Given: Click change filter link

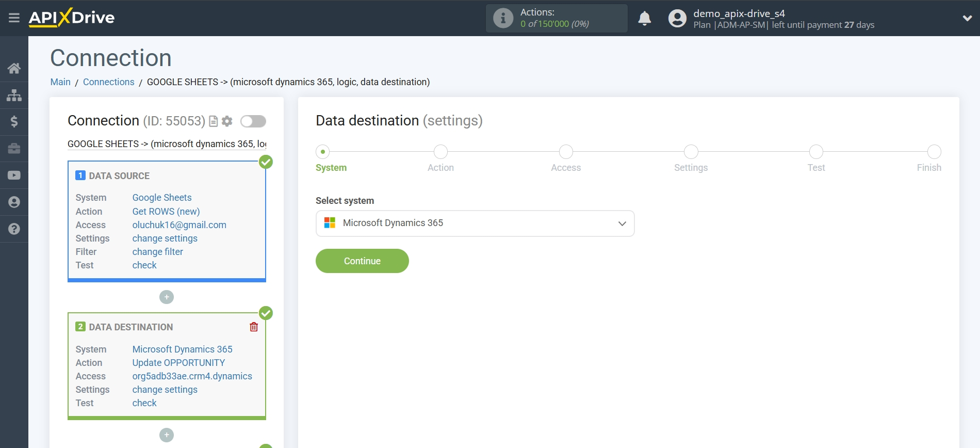Looking at the screenshot, I should tap(158, 252).
